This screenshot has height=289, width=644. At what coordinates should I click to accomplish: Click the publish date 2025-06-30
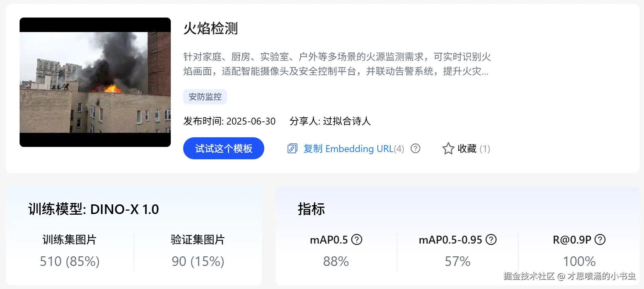click(x=251, y=121)
